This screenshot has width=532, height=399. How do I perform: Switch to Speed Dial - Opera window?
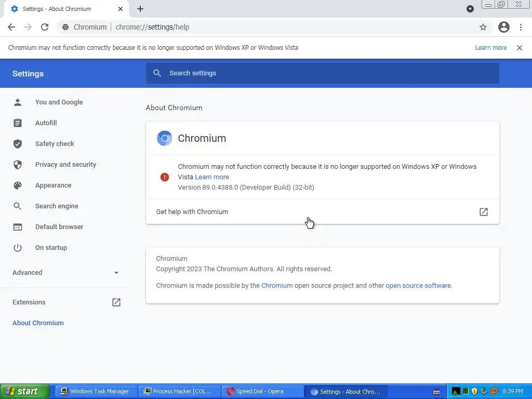tap(262, 391)
